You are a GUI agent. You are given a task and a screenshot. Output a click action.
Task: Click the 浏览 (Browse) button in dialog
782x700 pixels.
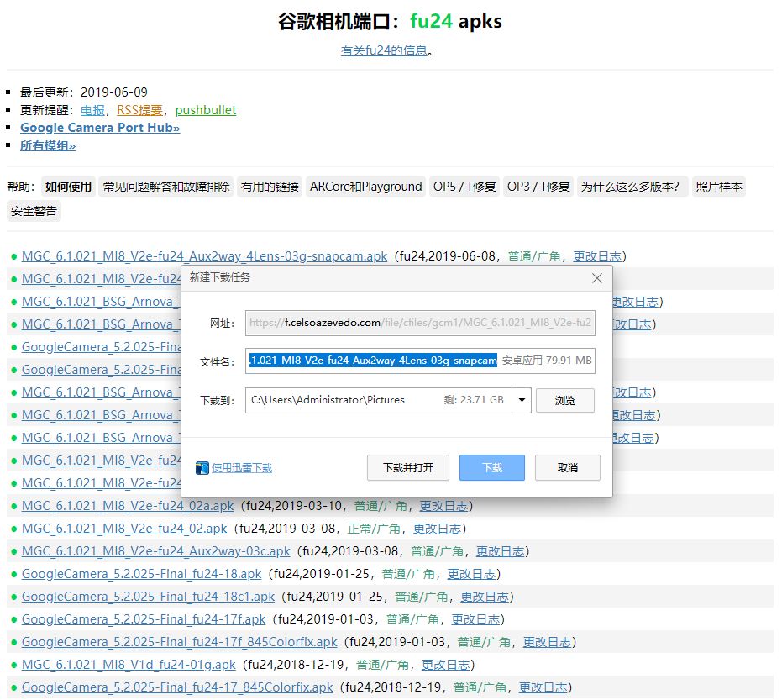[x=565, y=400]
